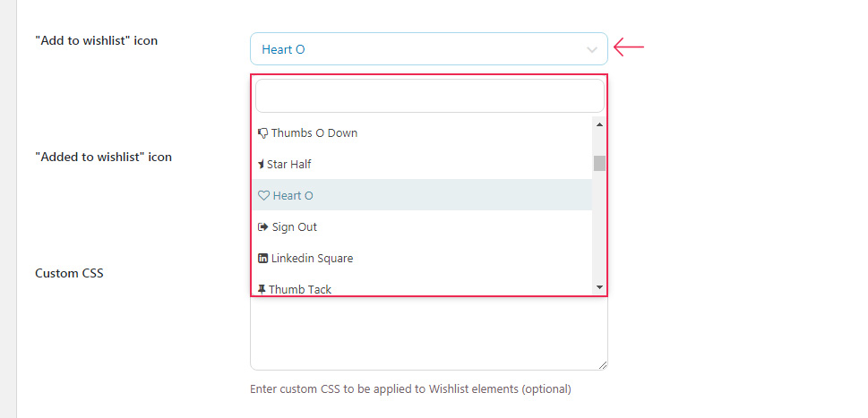Click the sign-out arrow icon in the list
The image size is (868, 418).
pos(263,227)
